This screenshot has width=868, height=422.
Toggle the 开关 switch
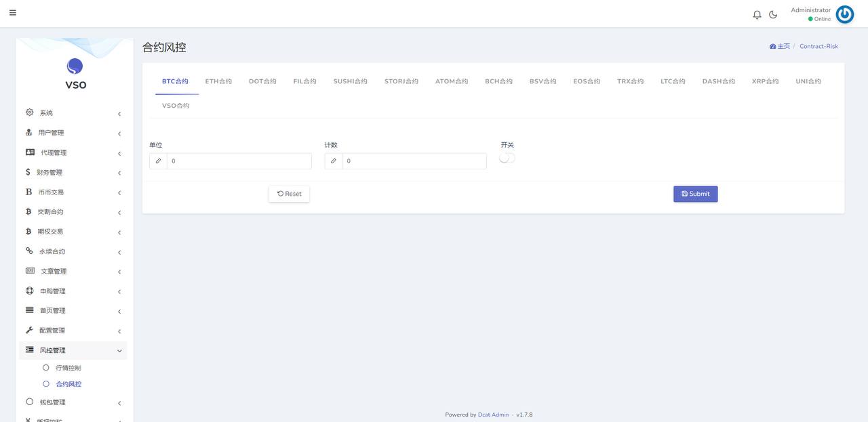[507, 158]
